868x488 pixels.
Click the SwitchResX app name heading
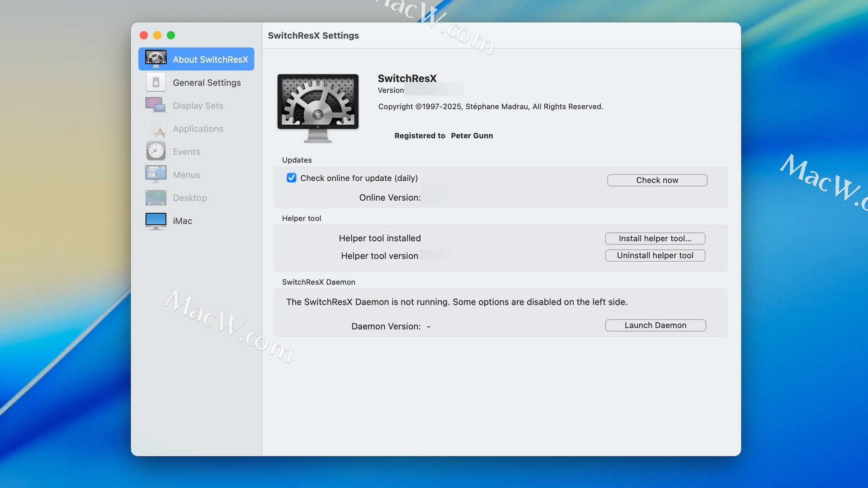point(407,79)
